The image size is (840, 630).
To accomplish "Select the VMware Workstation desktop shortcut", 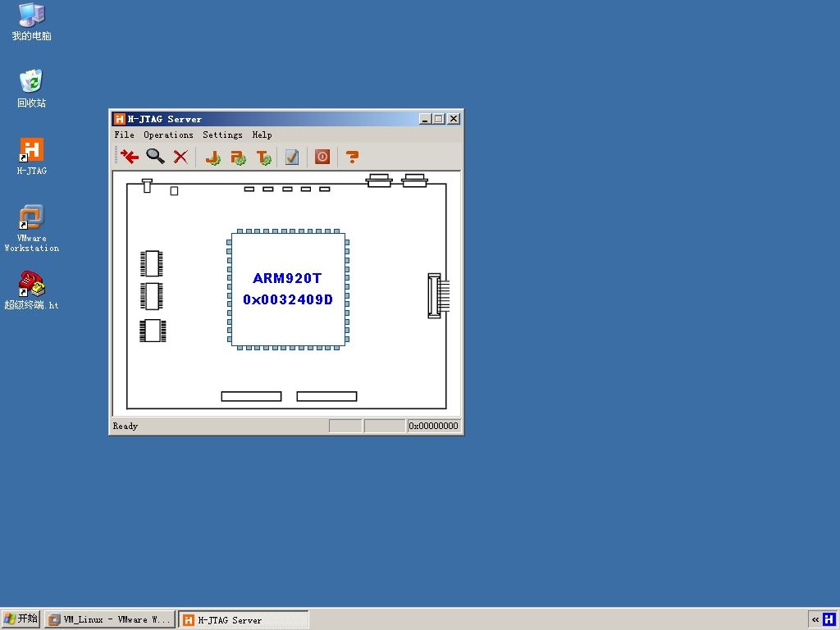I will 32,228.
